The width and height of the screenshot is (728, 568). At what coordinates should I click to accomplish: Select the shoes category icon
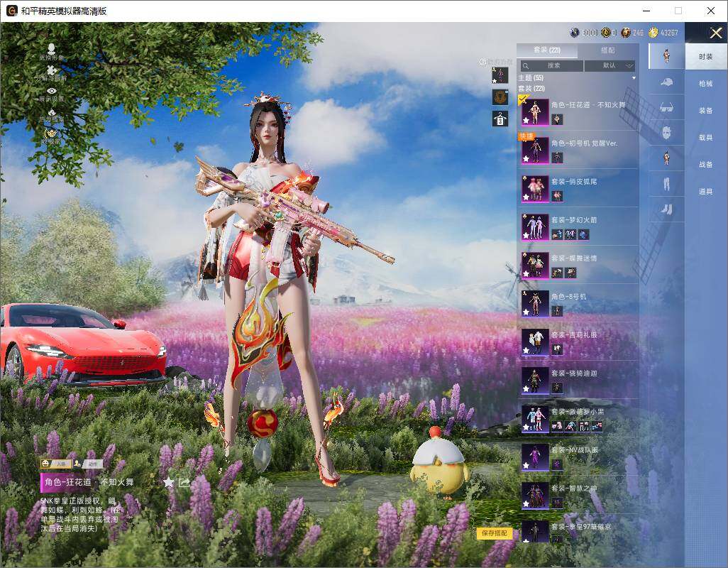click(x=666, y=209)
